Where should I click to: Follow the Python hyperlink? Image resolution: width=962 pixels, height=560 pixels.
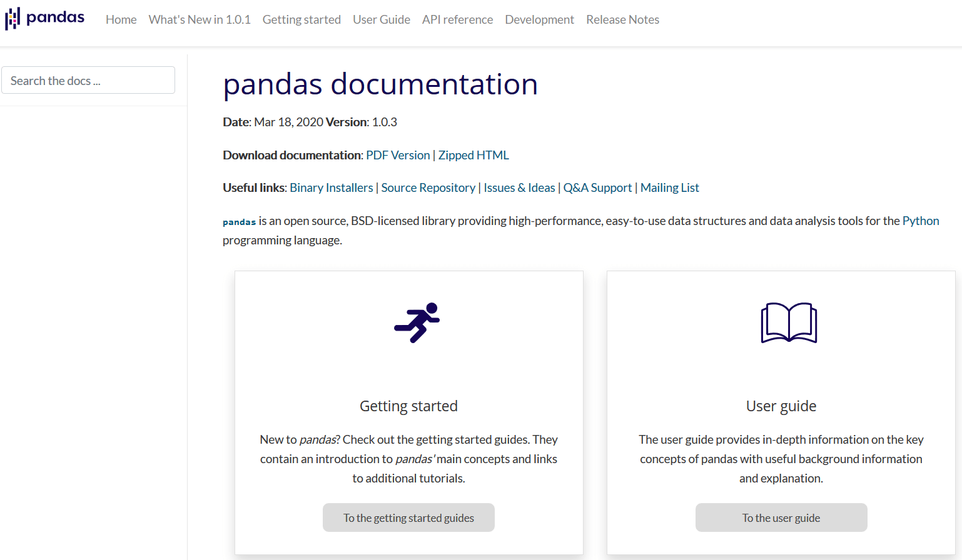[921, 221]
